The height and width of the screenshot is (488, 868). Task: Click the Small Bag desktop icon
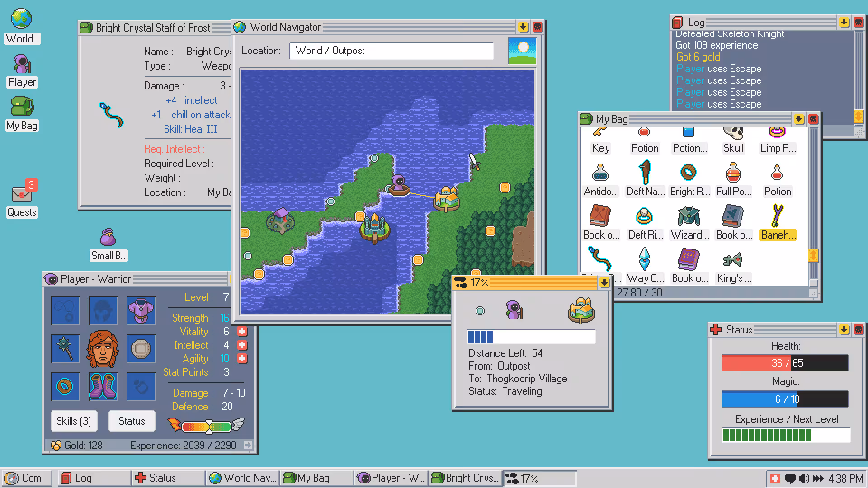(x=108, y=244)
